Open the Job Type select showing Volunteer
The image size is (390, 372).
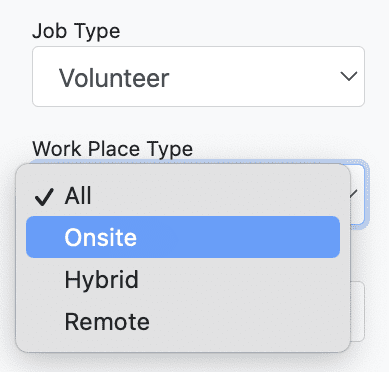198,76
